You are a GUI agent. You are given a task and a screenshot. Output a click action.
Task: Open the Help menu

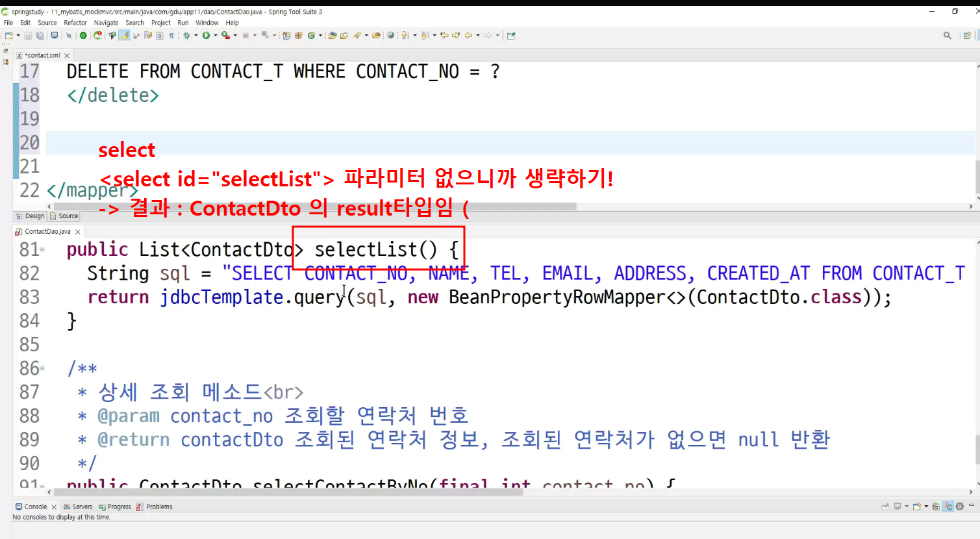click(x=232, y=23)
